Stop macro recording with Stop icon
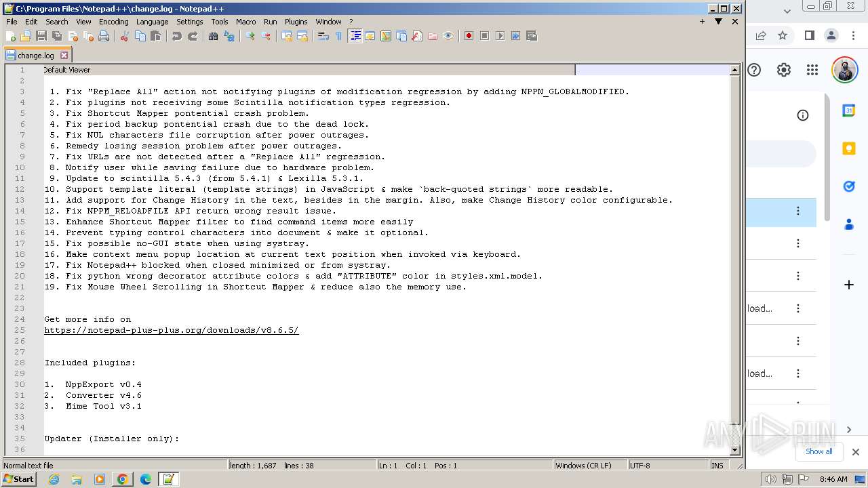 click(484, 36)
